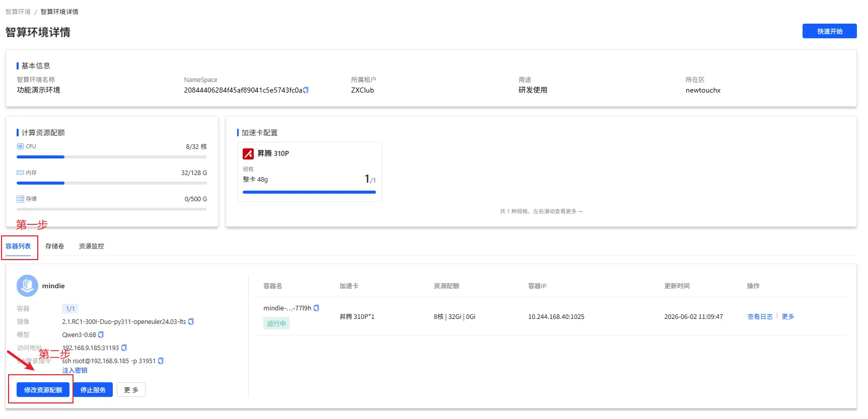This screenshot has height=419, width=868.
Task: Click the memory usage progress bar
Action: [112, 183]
